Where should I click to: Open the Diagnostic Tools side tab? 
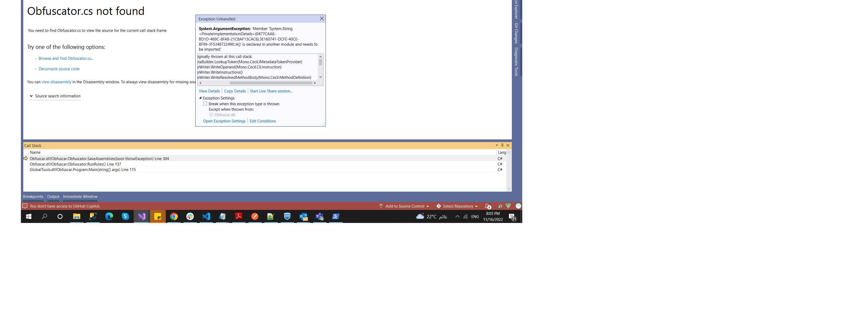(x=516, y=62)
